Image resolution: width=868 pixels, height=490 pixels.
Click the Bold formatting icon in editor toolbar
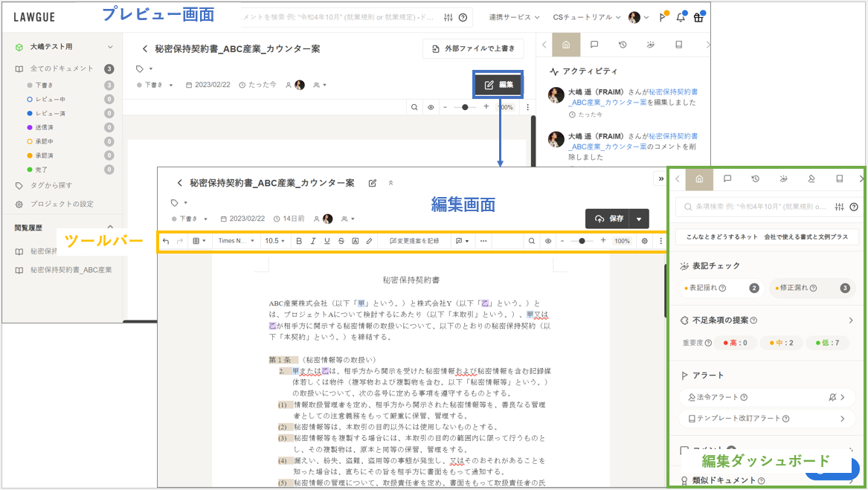click(299, 241)
